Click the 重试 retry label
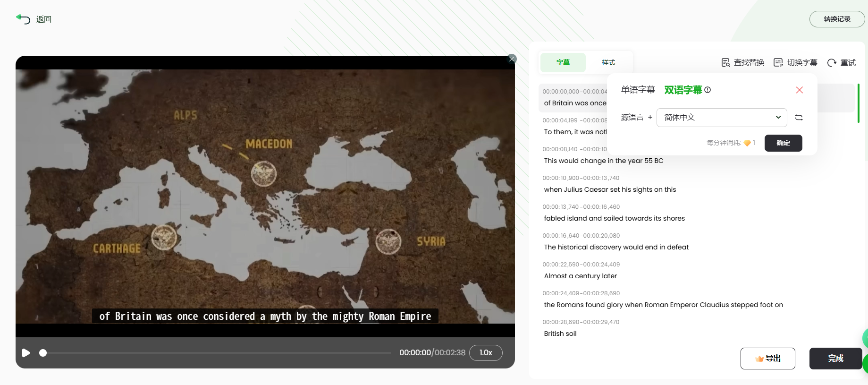The image size is (868, 385). (848, 62)
